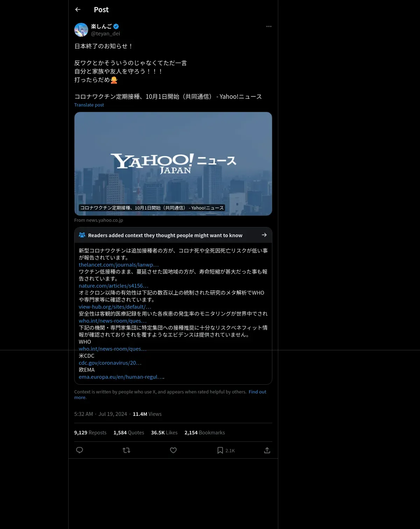The height and width of the screenshot is (529, 420).
Task: Open the community note arrow icon
Action: pyautogui.click(x=264, y=235)
